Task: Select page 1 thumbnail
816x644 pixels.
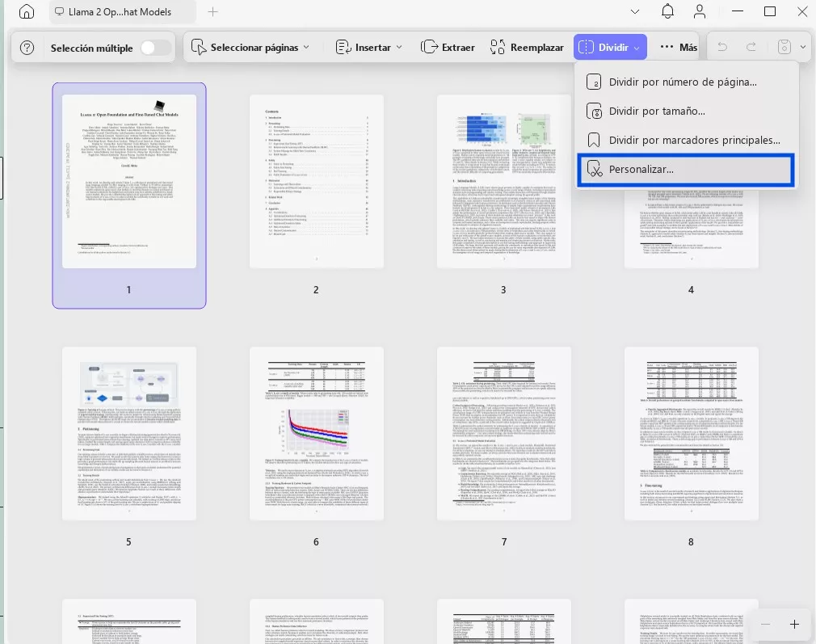Action: [x=129, y=181]
